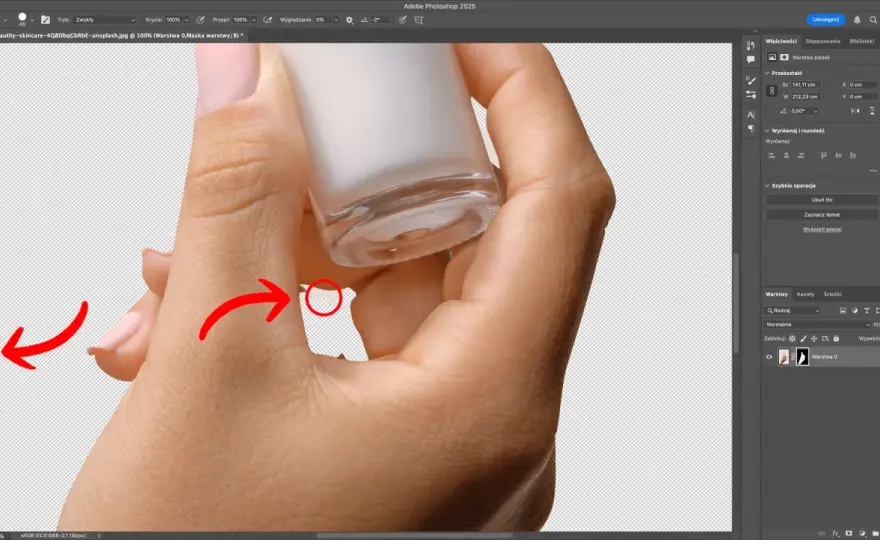
Task: Switch to the Biblioteki tab
Action: [x=861, y=41]
